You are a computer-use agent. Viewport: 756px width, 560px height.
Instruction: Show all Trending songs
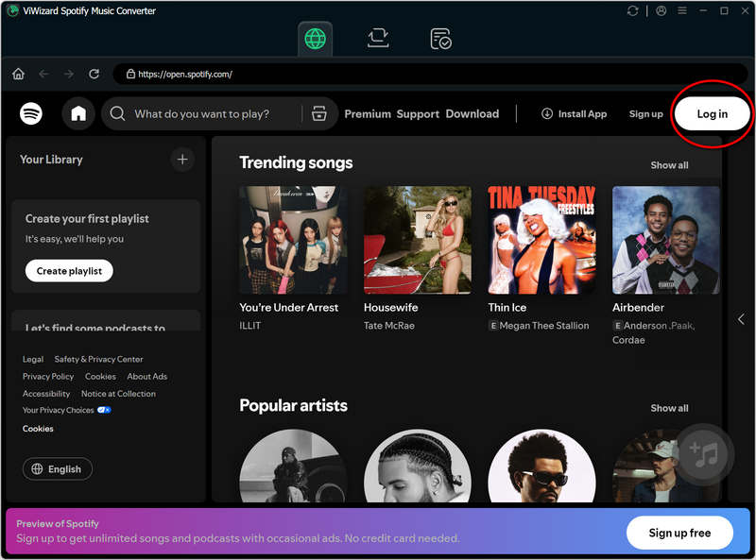point(669,165)
